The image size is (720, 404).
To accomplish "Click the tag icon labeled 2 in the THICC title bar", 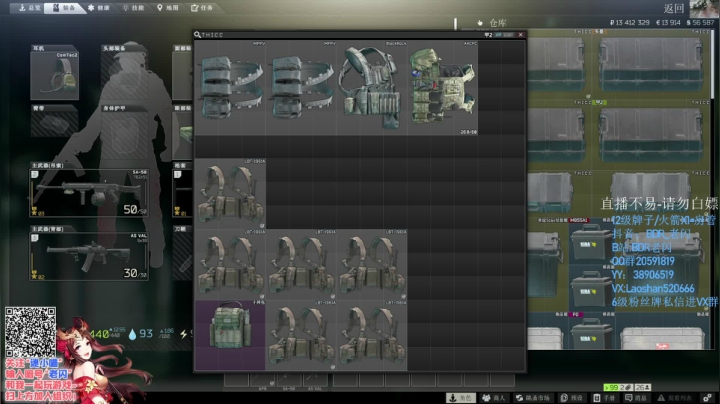I will [488, 35].
